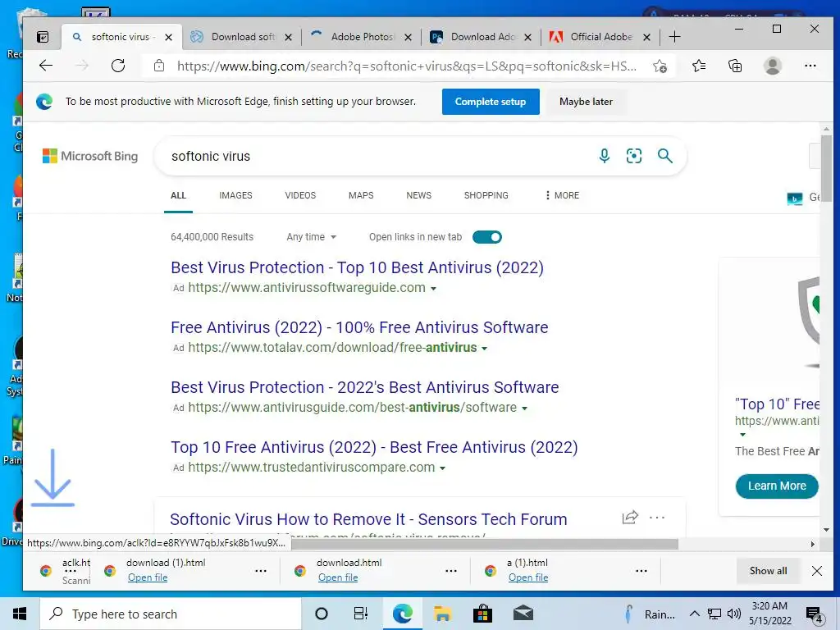Click Type here to search box
The width and height of the screenshot is (840, 630).
click(x=171, y=614)
